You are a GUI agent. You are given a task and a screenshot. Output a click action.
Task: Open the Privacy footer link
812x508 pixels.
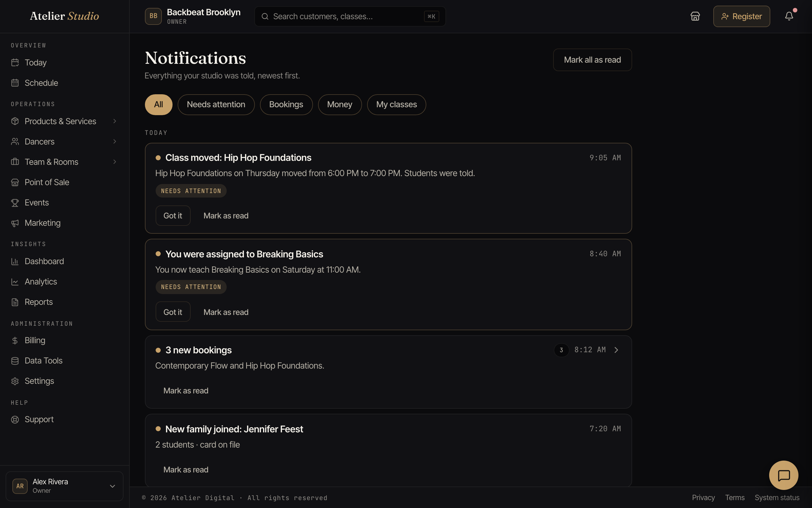(703, 498)
